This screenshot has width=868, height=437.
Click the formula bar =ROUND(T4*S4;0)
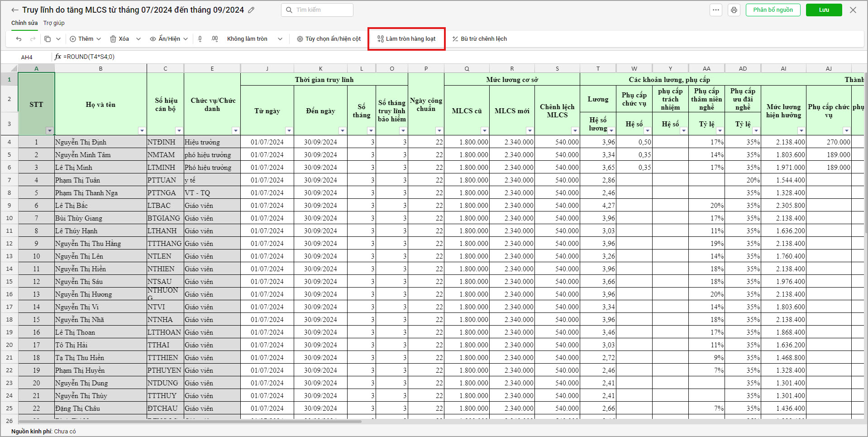point(89,57)
